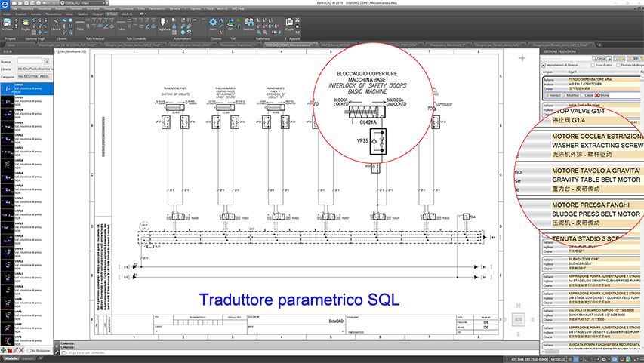
Task: Select GRAVITY TABLE BELT MOTOR translation text
Action: 596,180
